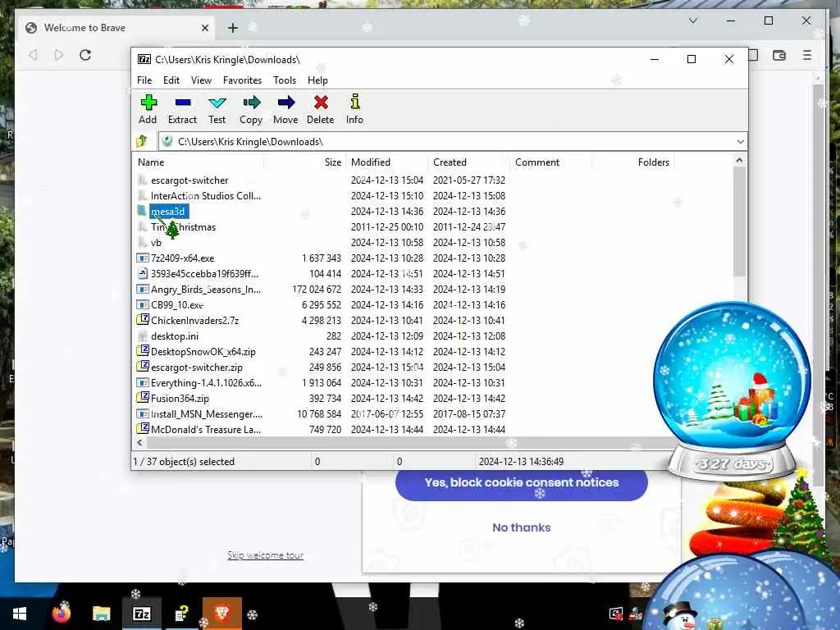
Task: Select CB99_10.exe file
Action: click(x=177, y=305)
